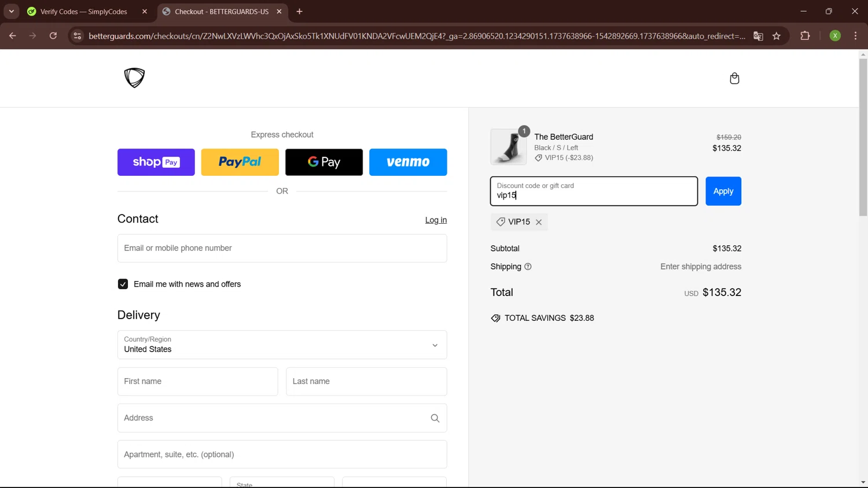Open the shopping bag cart icon
This screenshot has height=488, width=868.
734,78
